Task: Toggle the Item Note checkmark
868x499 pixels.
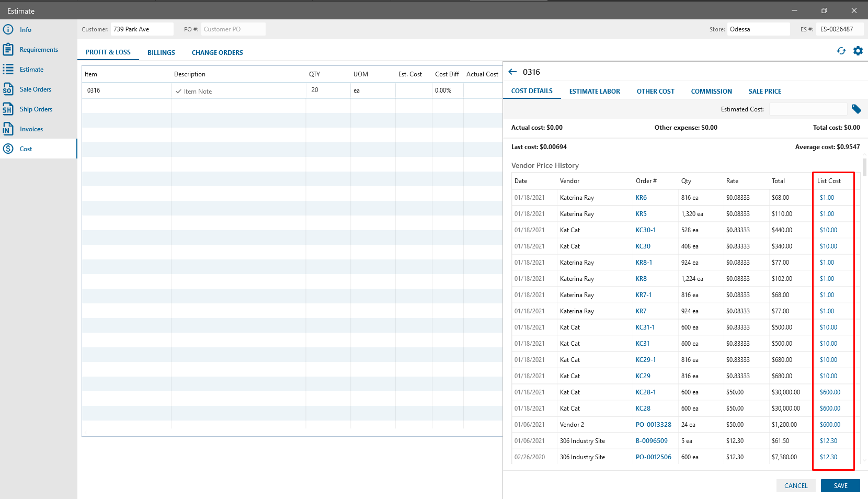Action: [x=179, y=92]
